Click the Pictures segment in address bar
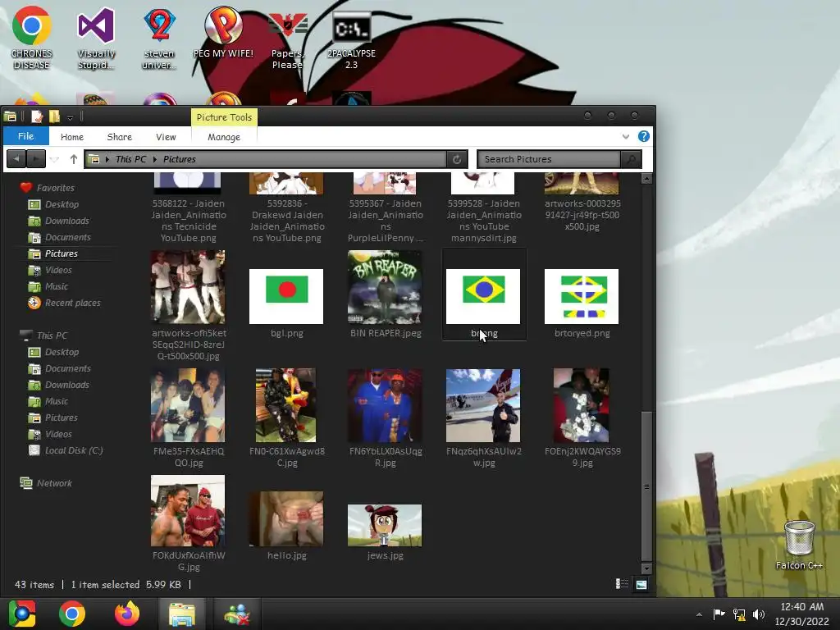Image resolution: width=840 pixels, height=630 pixels. (180, 159)
